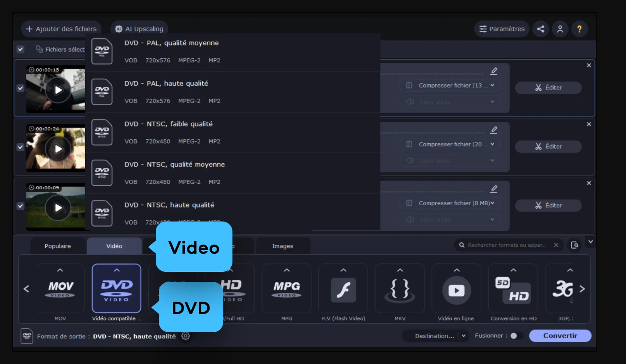Click Éditer for the second video
This screenshot has width=626, height=364.
click(548, 146)
